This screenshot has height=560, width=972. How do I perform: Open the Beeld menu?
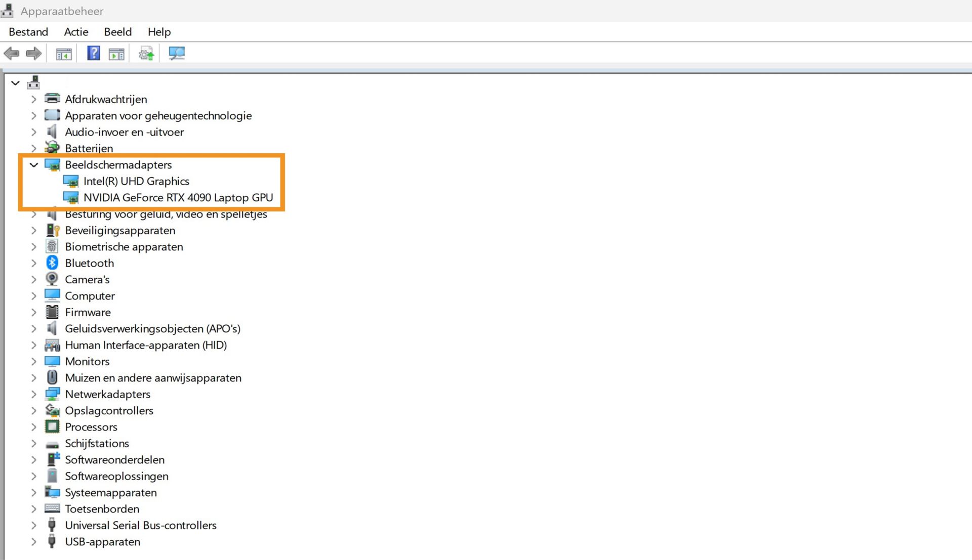(117, 32)
